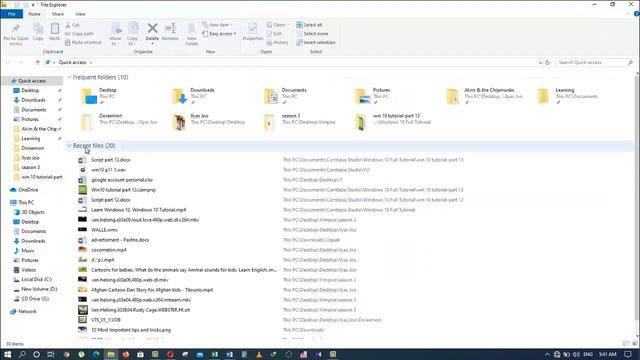
Task: Switch to the Home ribbon tab
Action: tap(34, 14)
